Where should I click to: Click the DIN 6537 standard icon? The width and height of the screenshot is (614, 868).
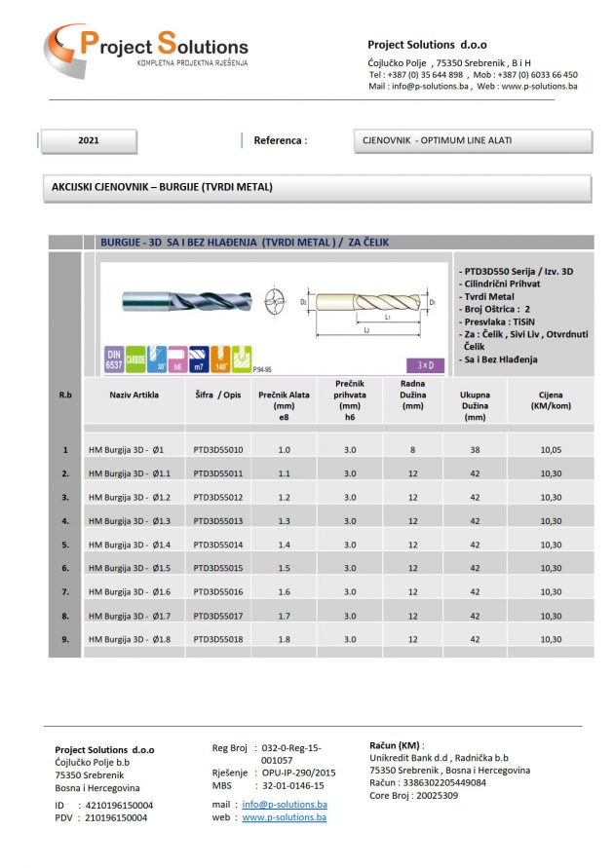click(x=114, y=359)
